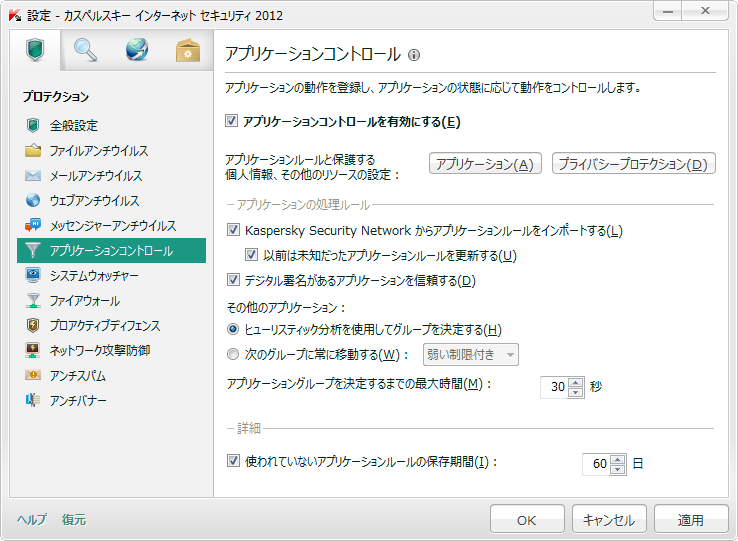Click the メッセンジャーアンチウイルス chat icon
Image resolution: width=738 pixels, height=541 pixels.
pos(32,225)
